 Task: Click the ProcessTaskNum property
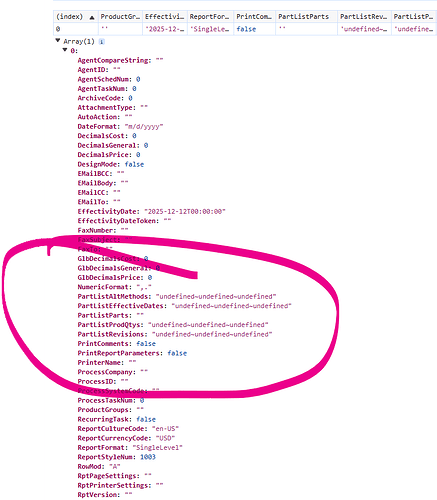pyautogui.click(x=107, y=400)
